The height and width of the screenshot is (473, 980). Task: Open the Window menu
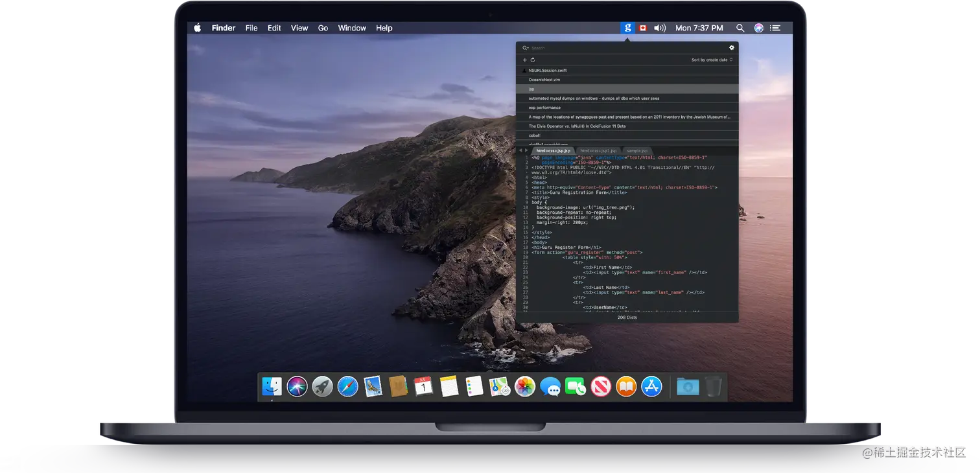pyautogui.click(x=352, y=28)
